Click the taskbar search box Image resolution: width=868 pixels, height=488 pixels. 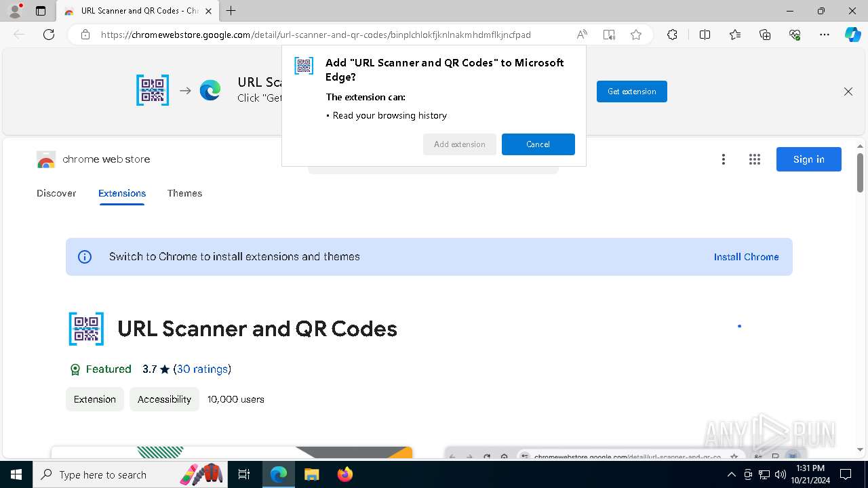click(x=130, y=474)
